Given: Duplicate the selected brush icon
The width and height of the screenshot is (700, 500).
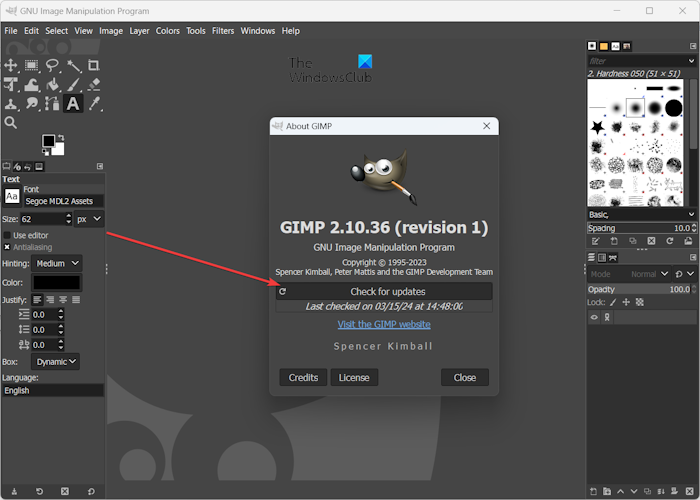Looking at the screenshot, I should pyautogui.click(x=633, y=241).
